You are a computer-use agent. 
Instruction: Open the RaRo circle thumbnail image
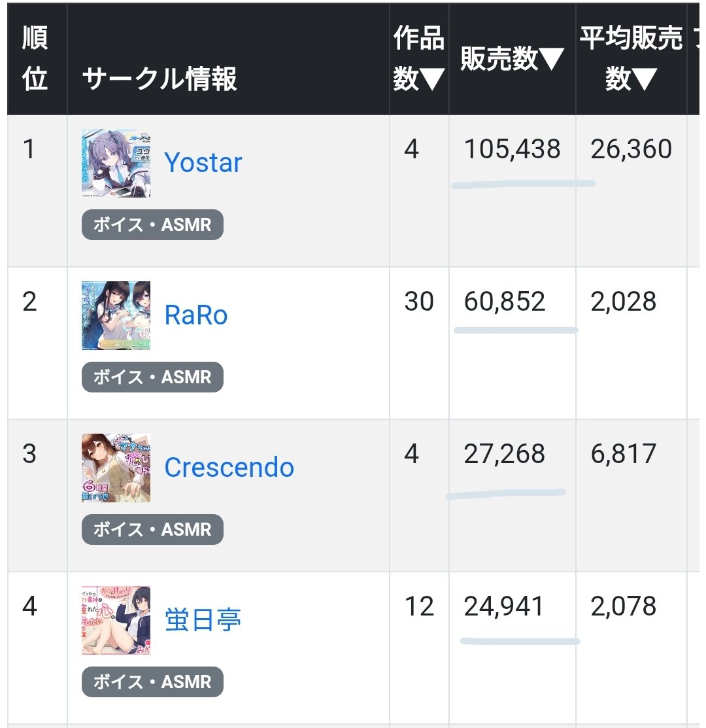(116, 315)
